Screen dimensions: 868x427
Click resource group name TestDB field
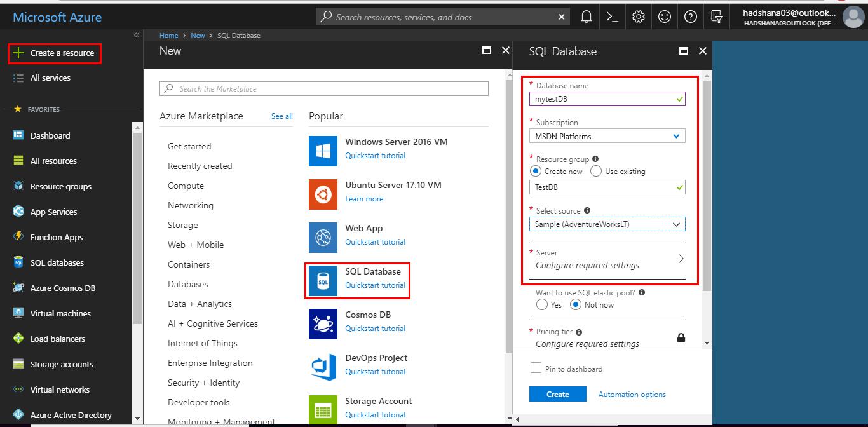[607, 187]
